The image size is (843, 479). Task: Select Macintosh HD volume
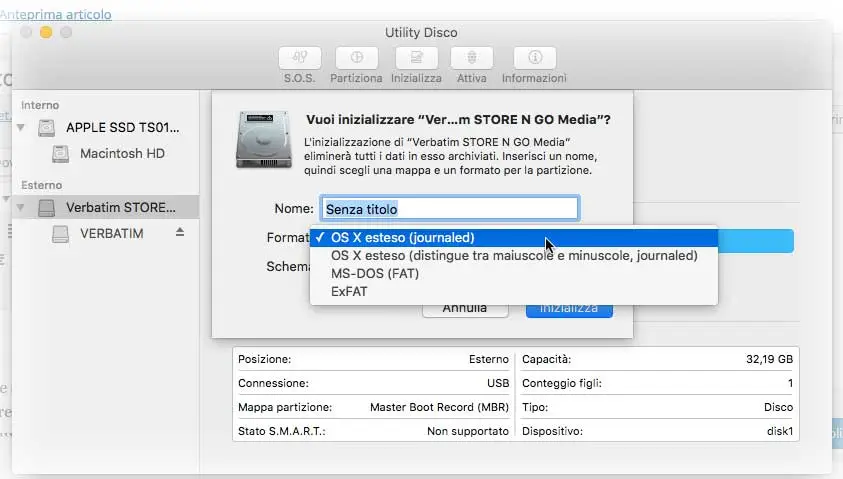pos(108,154)
